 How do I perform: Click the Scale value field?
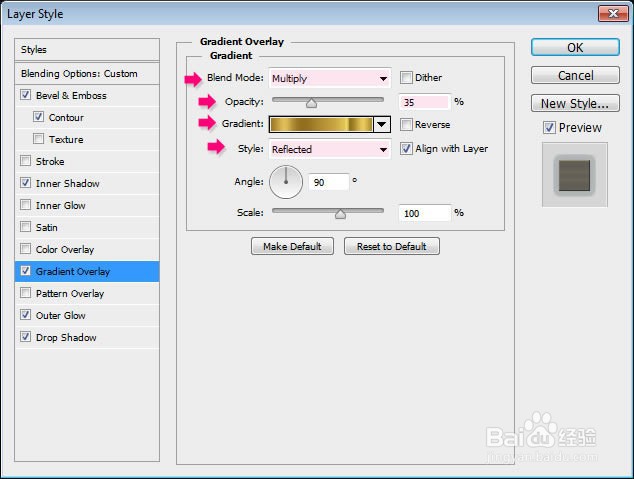425,213
